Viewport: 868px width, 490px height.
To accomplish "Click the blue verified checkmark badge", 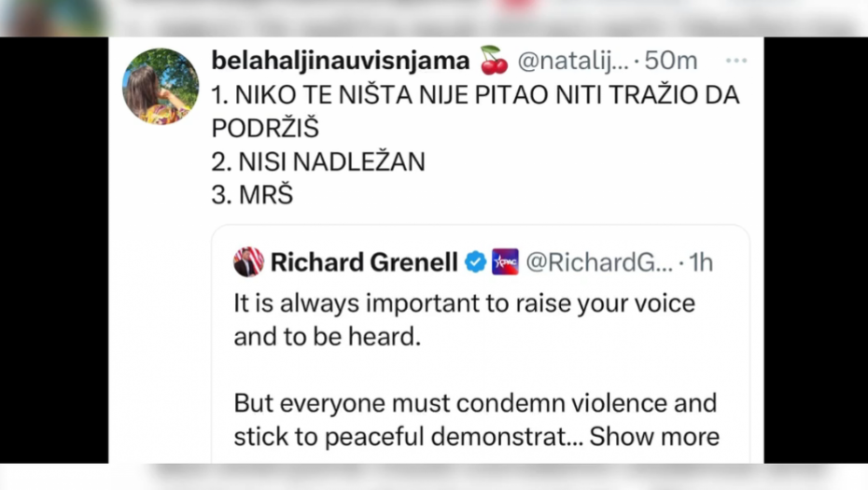I will tap(475, 262).
